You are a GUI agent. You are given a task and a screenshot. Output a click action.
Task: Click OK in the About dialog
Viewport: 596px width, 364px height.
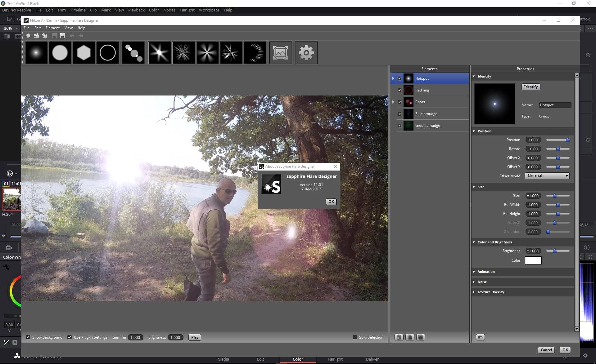[331, 202]
